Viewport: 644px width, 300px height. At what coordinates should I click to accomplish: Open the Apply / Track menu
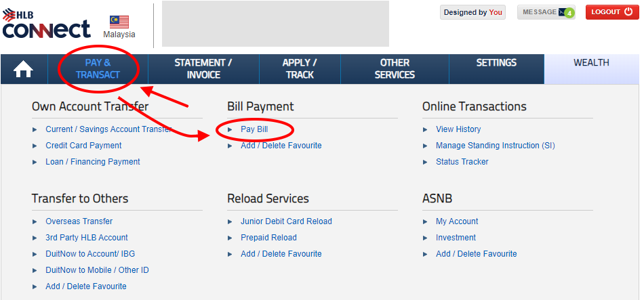[300, 69]
